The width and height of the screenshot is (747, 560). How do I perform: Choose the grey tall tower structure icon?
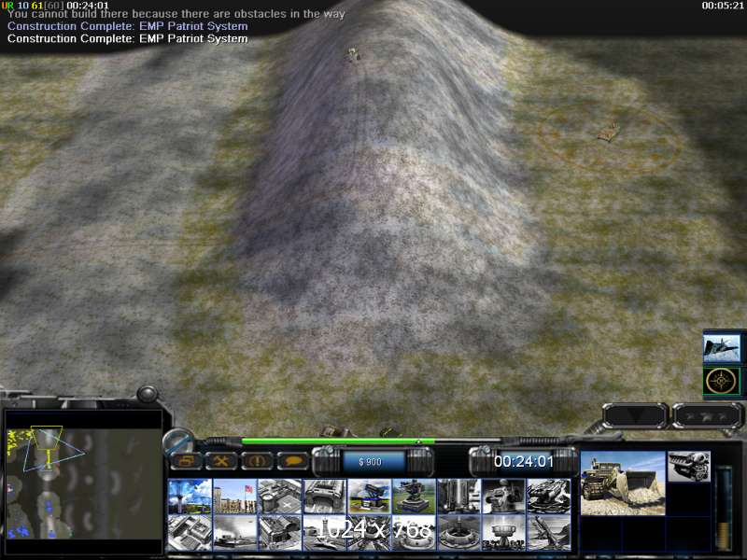point(458,496)
